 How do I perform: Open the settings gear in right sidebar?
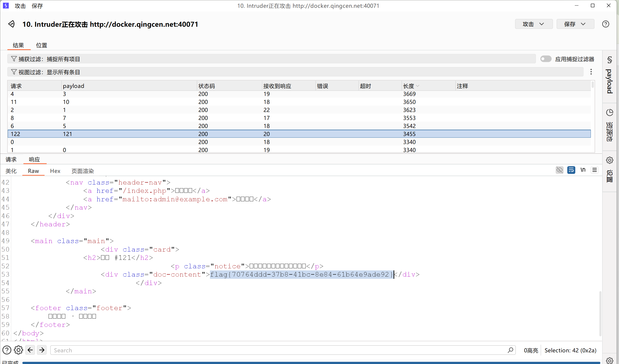[x=610, y=160]
